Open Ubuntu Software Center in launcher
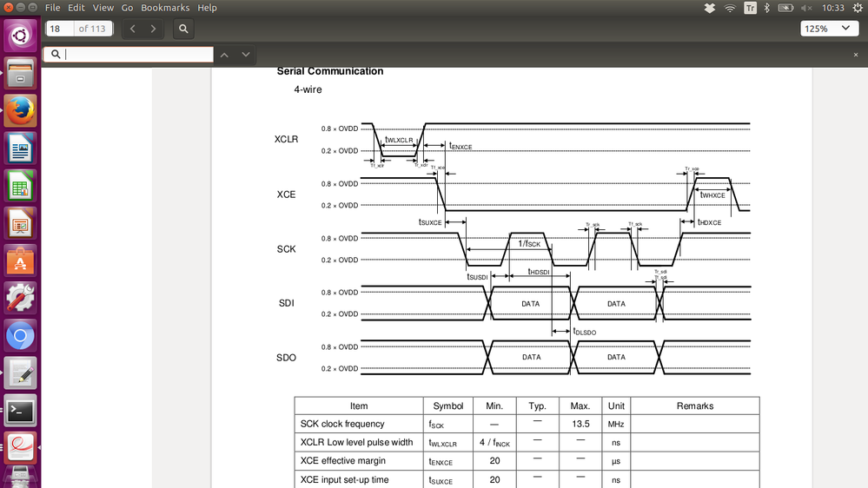This screenshot has width=868, height=488. [x=21, y=260]
